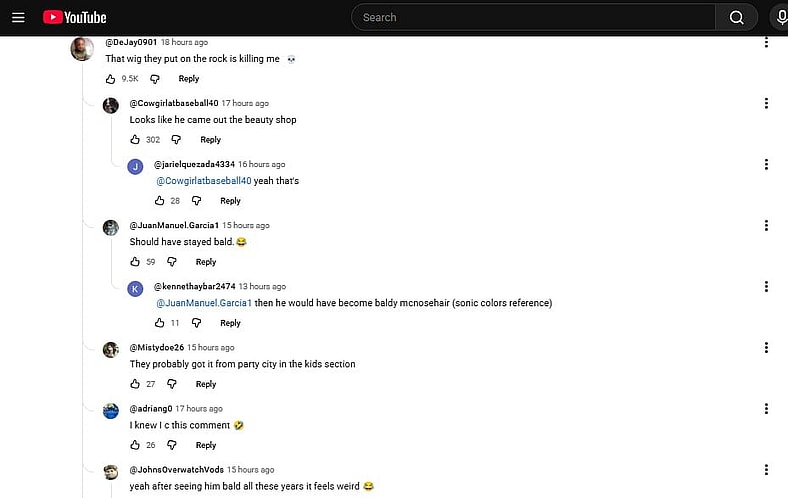
Task: Open @Cowgirlatbaseball40 profile avatar
Action: (x=111, y=106)
